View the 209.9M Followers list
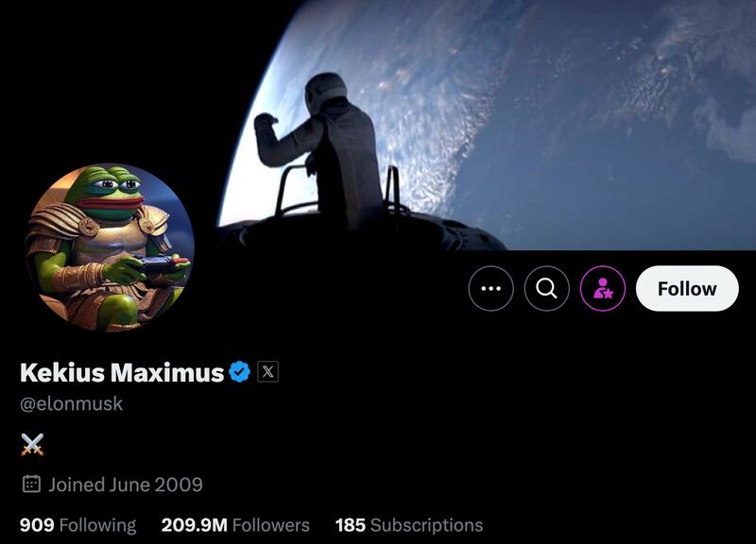Screen dimensions: 756x544 click(235, 525)
